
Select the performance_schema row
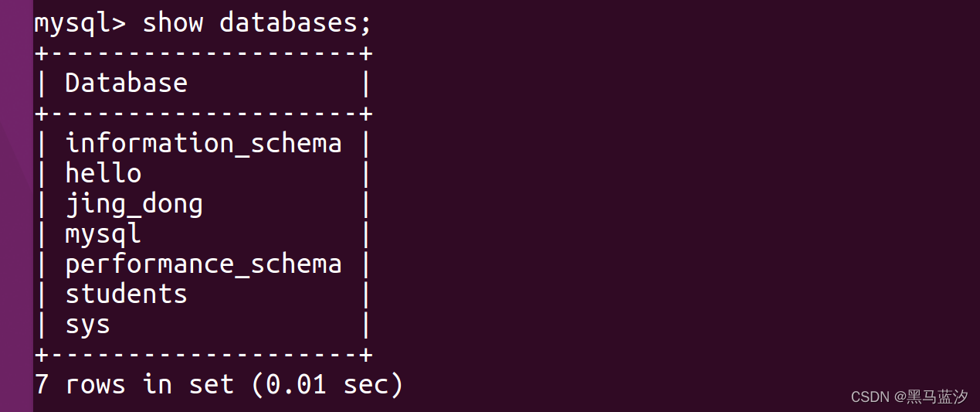[203, 264]
